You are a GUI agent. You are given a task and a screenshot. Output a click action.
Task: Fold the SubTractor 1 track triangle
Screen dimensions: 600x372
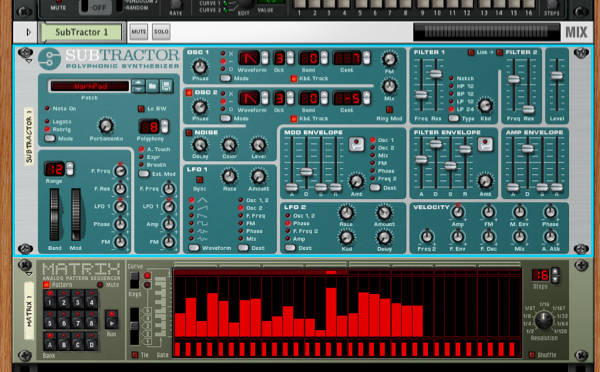coord(28,32)
